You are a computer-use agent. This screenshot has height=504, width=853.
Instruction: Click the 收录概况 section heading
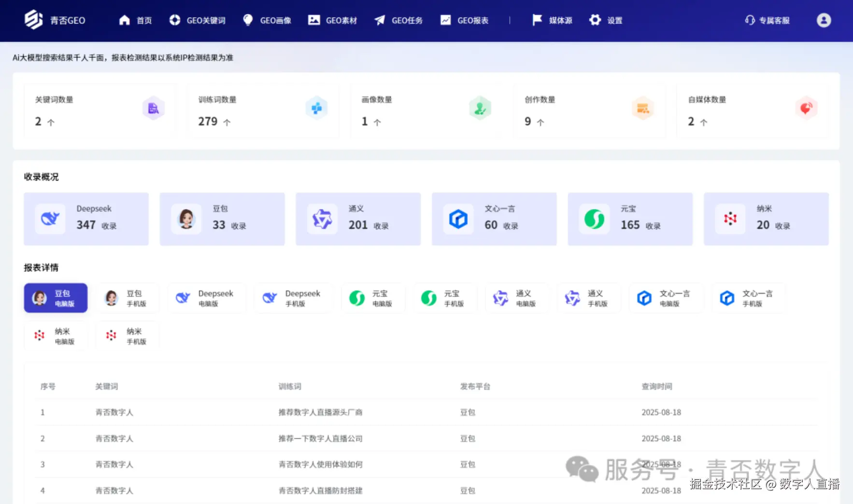pyautogui.click(x=42, y=177)
